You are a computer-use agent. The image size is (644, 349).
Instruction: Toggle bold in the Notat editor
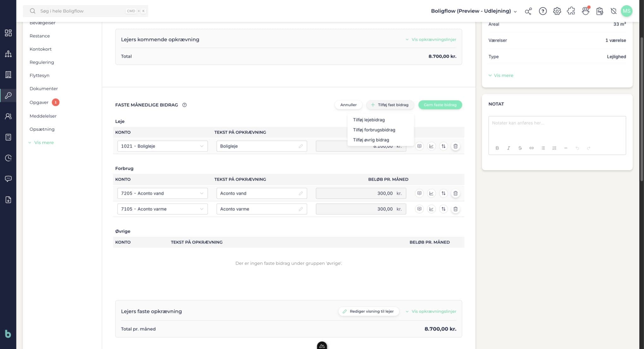tap(497, 148)
